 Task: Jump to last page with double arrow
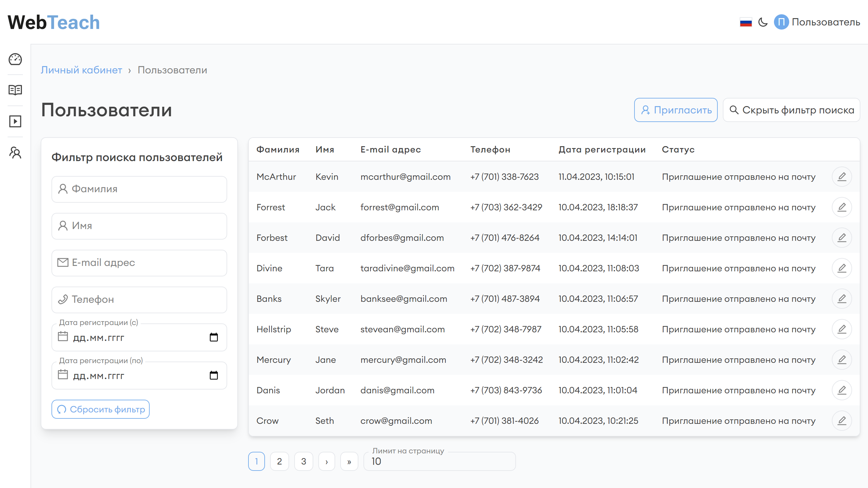349,461
